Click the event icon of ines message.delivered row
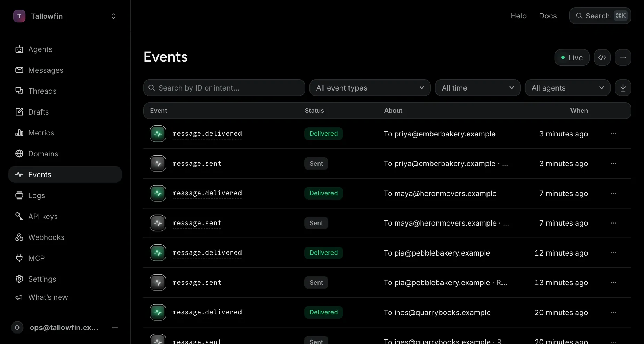The width and height of the screenshot is (644, 344). (158, 312)
